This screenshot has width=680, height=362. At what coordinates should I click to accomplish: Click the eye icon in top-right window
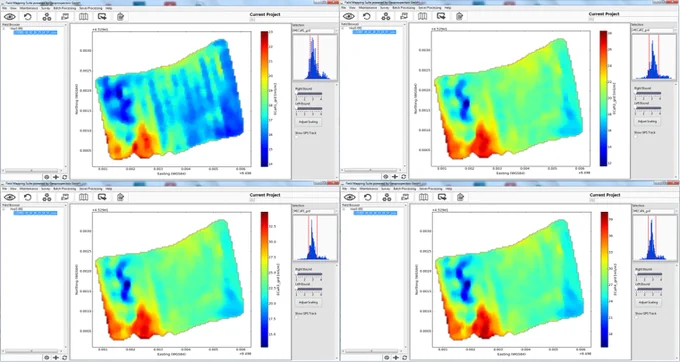(x=349, y=16)
